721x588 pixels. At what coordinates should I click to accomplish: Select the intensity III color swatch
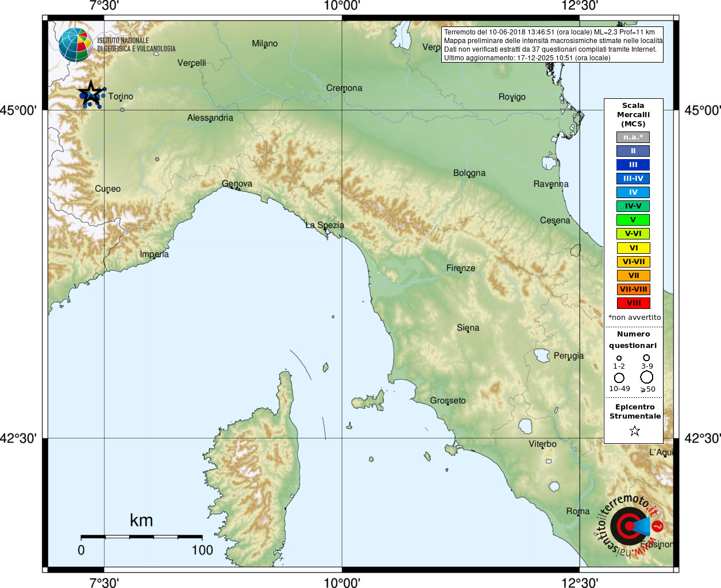[633, 165]
